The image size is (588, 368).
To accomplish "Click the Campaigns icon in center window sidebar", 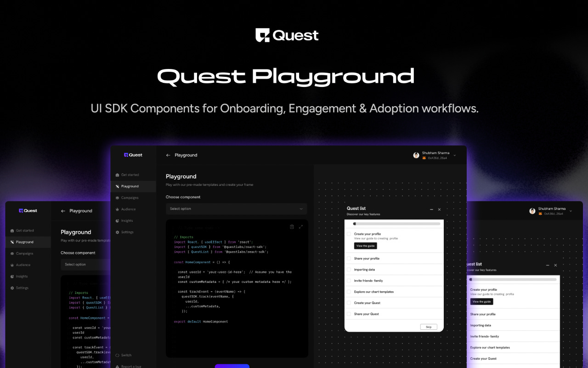I will (117, 198).
